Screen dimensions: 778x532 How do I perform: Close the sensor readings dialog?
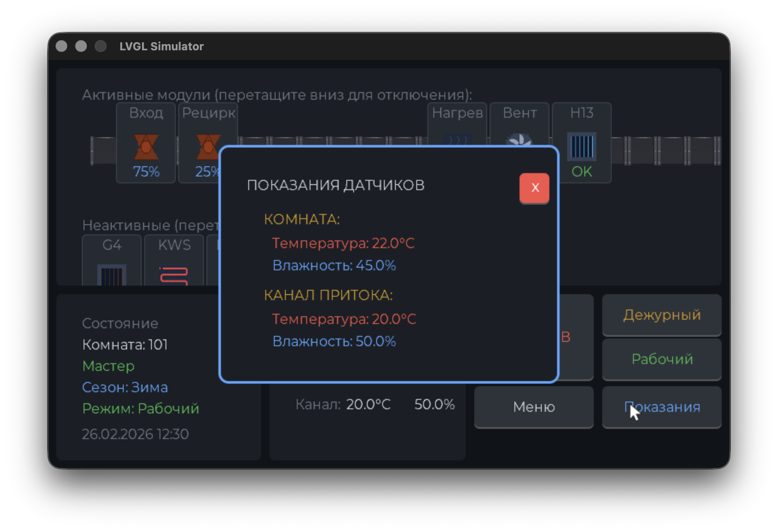click(534, 188)
